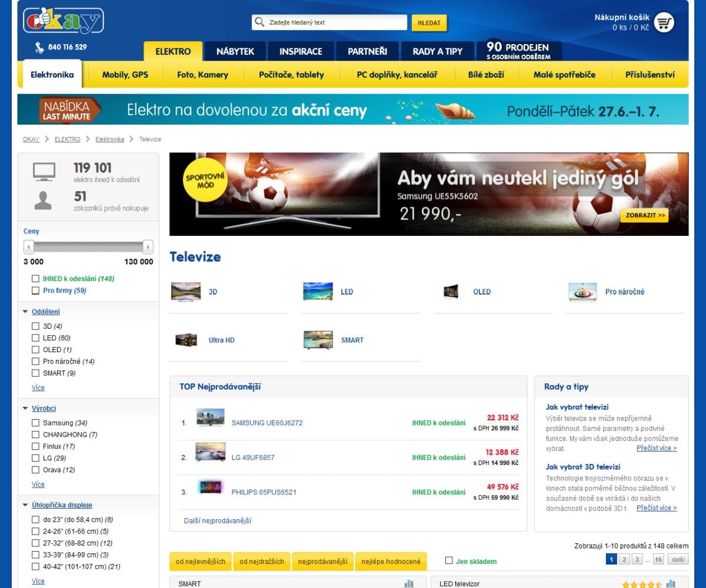Click the compare chart icon on SMART product
Screen dimensions: 706x588
[x=409, y=583]
